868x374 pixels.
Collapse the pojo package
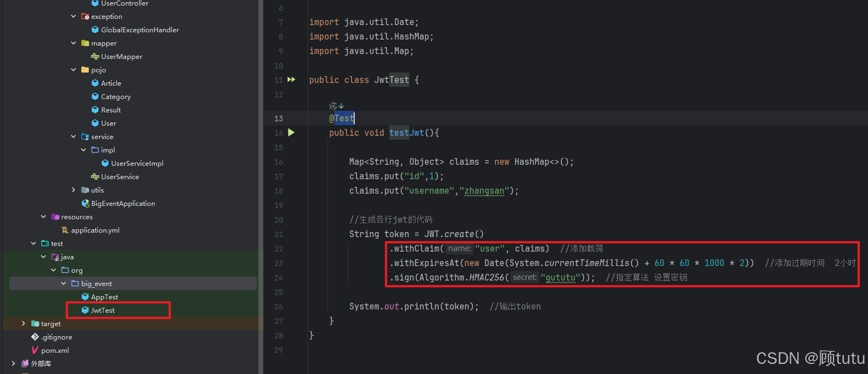coord(73,70)
